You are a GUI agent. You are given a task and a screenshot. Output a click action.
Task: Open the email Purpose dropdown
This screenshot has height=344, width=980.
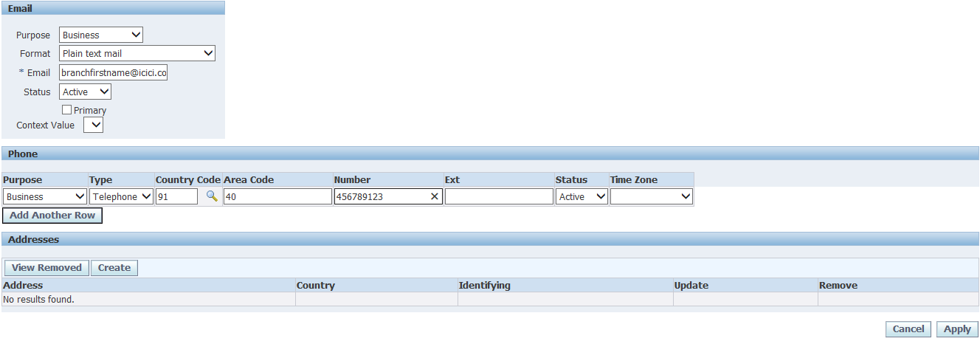(101, 35)
